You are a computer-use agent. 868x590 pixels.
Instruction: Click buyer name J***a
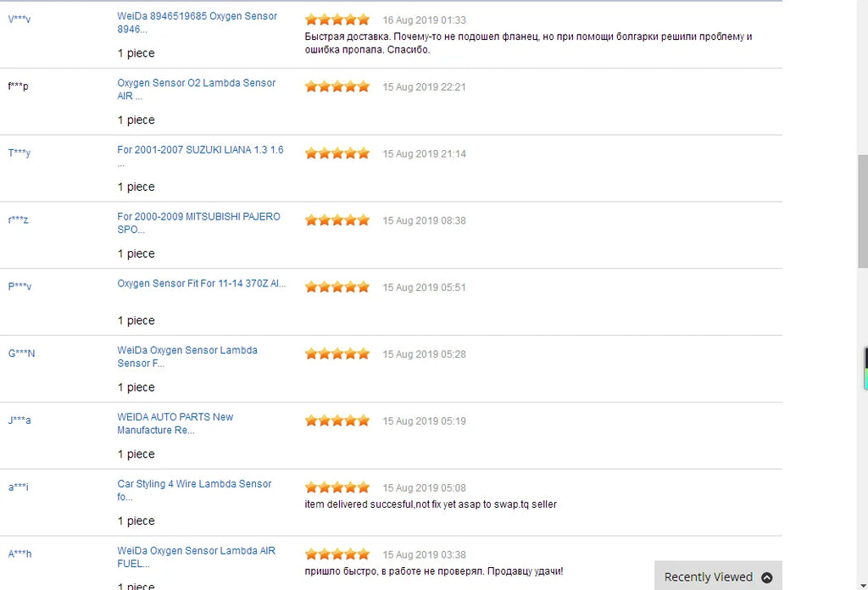click(19, 420)
